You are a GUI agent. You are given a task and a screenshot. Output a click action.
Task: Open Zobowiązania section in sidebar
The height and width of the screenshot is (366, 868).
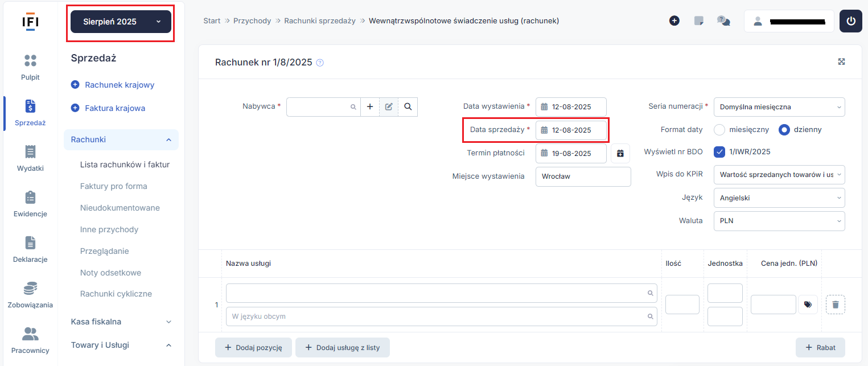[30, 295]
